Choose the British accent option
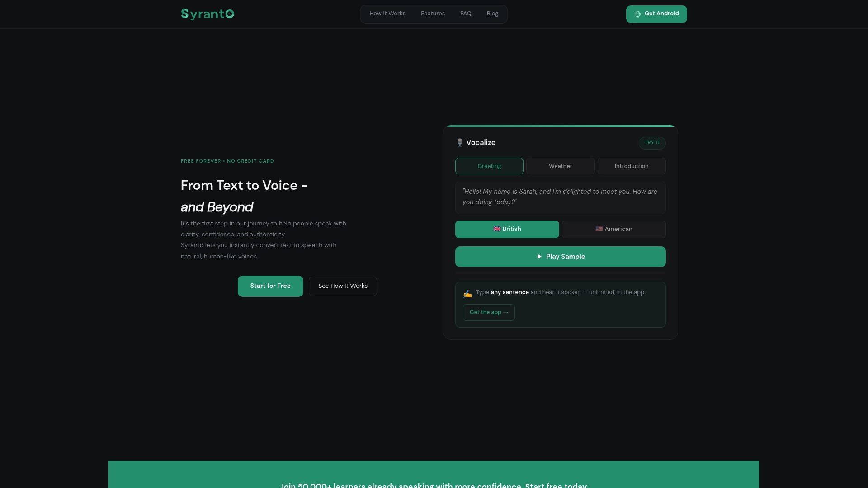This screenshot has height=488, width=868. click(507, 229)
